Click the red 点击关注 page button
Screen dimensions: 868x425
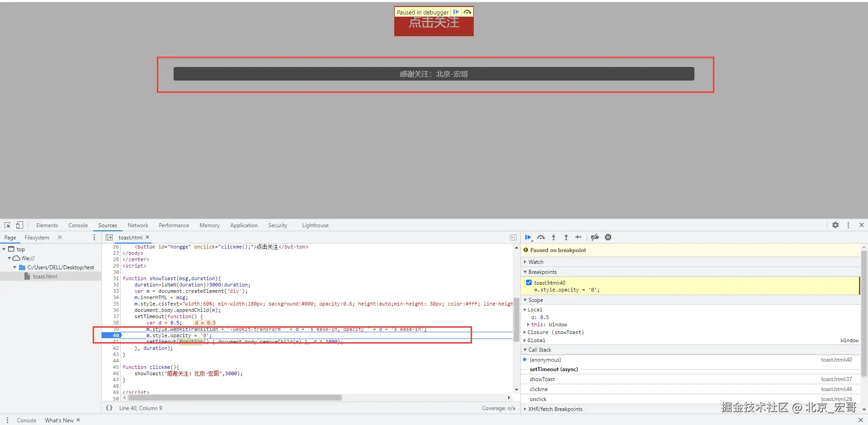click(434, 26)
